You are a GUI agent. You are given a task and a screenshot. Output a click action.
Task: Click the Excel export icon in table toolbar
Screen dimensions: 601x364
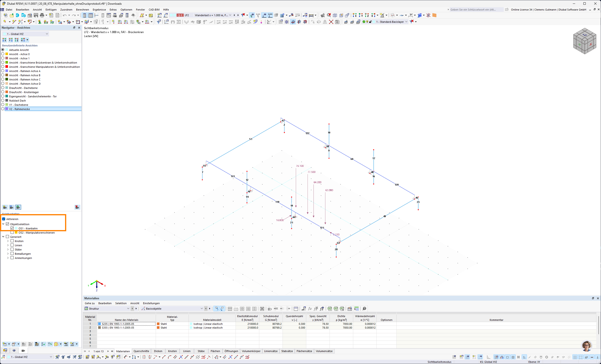[330, 309]
